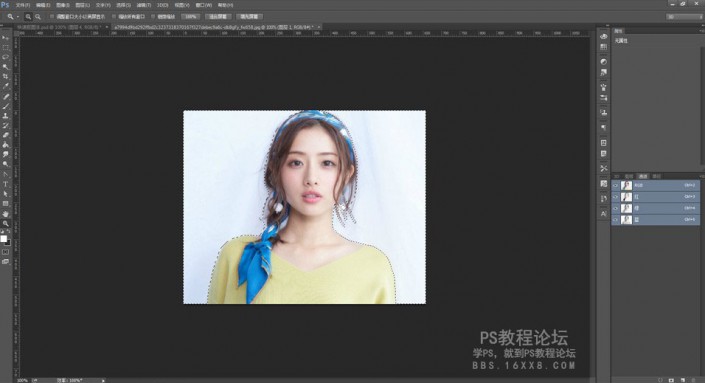The image size is (705, 383).
Task: Swap foreground and background colors
Action: [x=9, y=232]
